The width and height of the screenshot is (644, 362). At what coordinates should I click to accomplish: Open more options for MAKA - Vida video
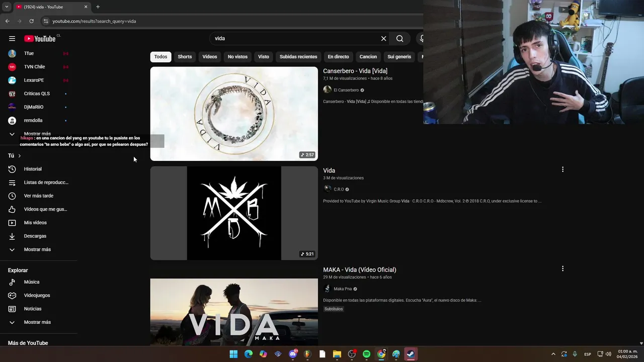tap(562, 268)
